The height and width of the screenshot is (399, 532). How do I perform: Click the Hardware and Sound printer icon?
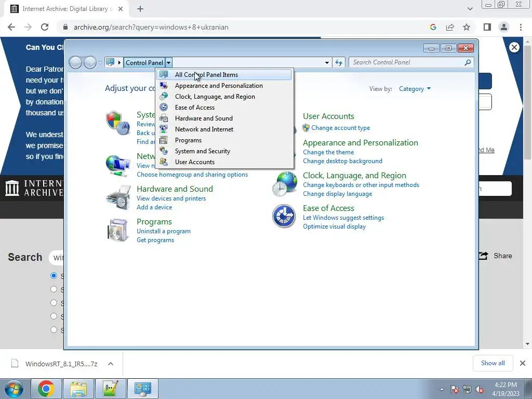click(118, 197)
